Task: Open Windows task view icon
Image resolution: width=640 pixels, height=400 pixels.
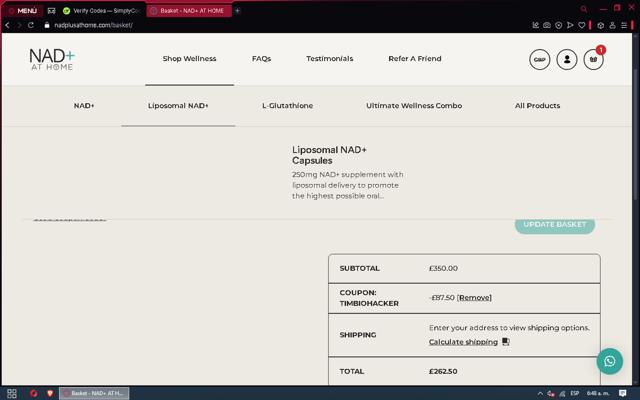Action: click(x=12, y=393)
